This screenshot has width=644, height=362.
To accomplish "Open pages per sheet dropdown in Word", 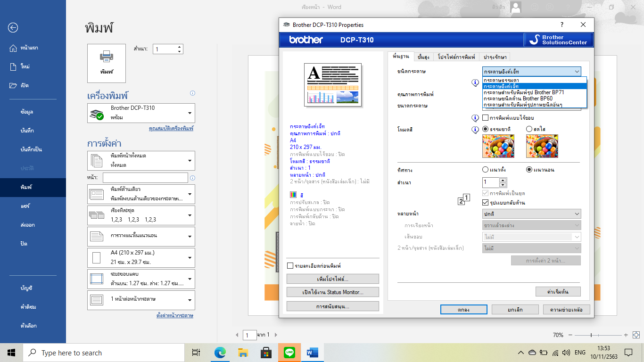I will click(x=141, y=300).
